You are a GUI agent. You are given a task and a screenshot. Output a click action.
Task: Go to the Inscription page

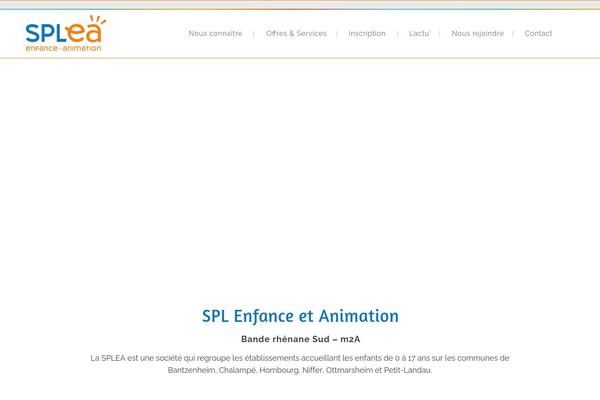367,34
